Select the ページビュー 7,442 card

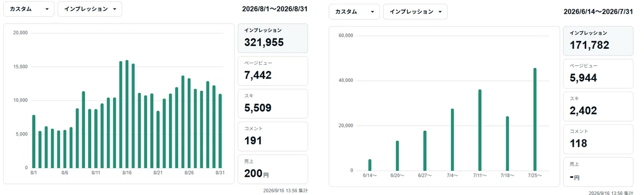click(x=273, y=71)
